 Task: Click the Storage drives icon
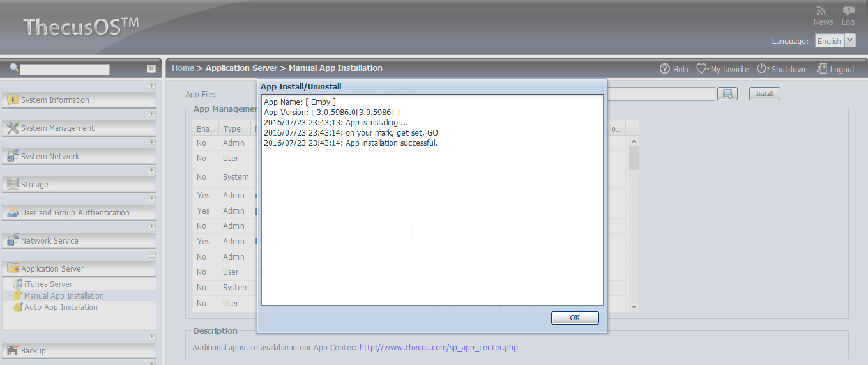coord(13,184)
